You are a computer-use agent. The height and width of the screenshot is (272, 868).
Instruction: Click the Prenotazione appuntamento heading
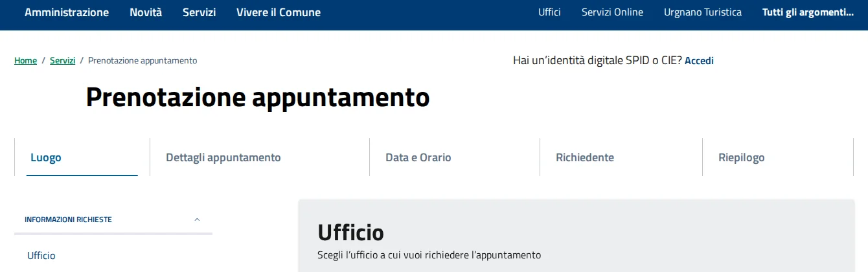pyautogui.click(x=258, y=97)
